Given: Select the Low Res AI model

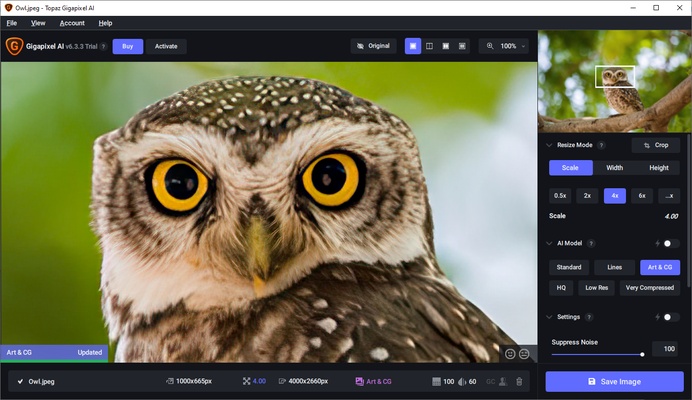Looking at the screenshot, I should point(597,287).
